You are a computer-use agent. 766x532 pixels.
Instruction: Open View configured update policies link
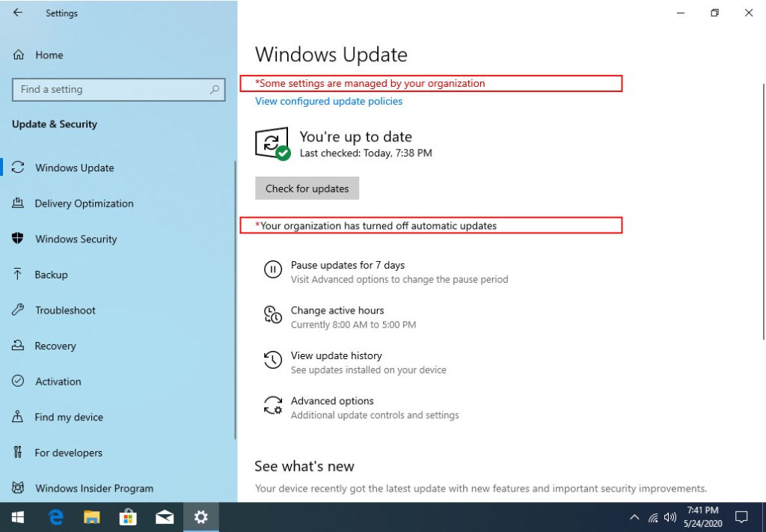click(x=329, y=101)
